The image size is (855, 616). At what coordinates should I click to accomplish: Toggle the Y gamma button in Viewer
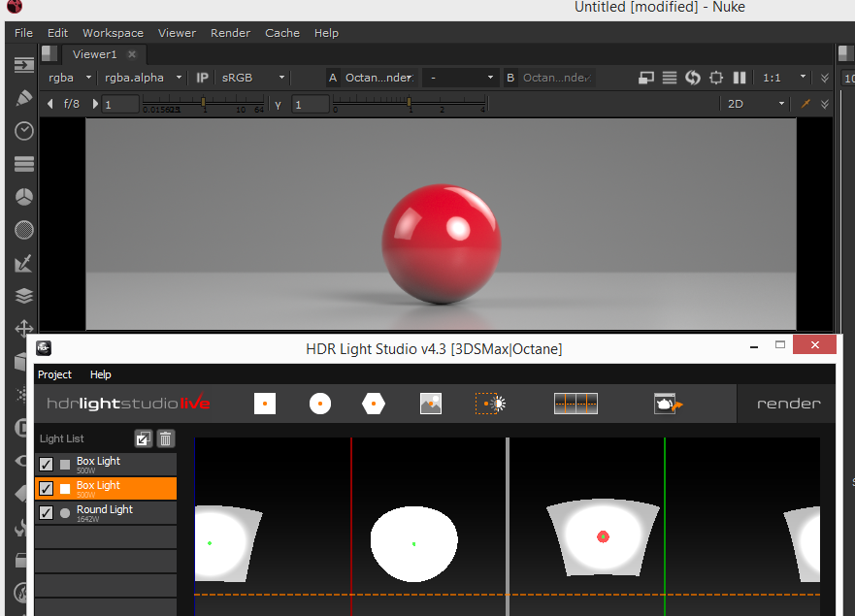[x=279, y=105]
